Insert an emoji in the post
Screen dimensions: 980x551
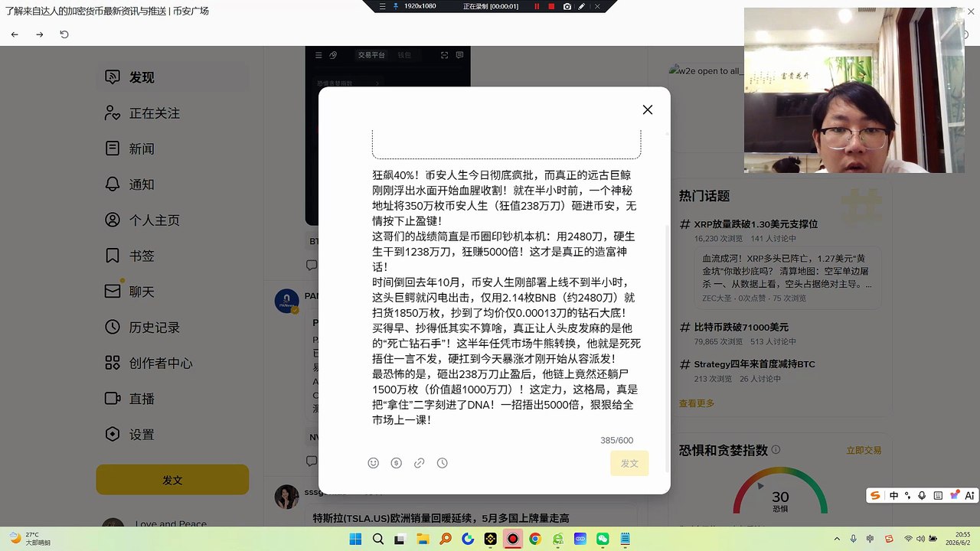point(374,463)
